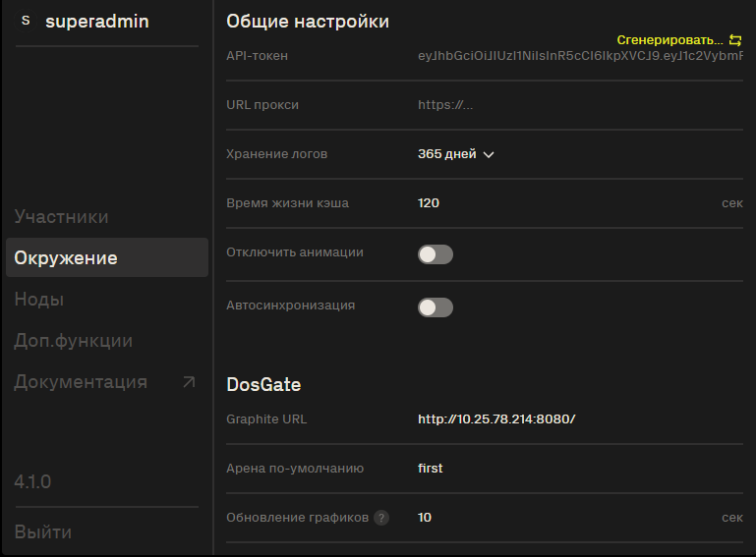This screenshot has height=557, width=756.
Task: Toggle the Отключить анимации switch
Action: [436, 253]
